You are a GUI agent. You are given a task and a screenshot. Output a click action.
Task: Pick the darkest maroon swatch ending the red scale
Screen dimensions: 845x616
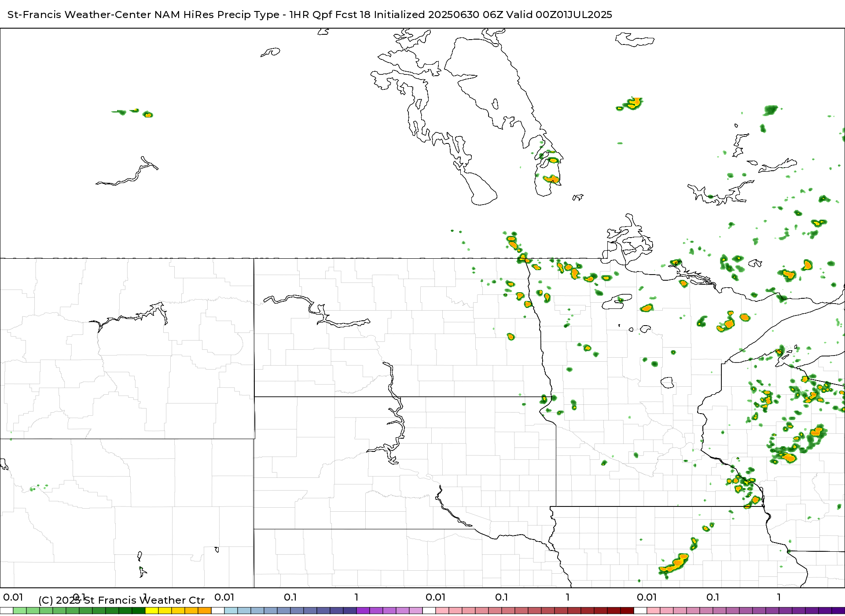(x=627, y=611)
